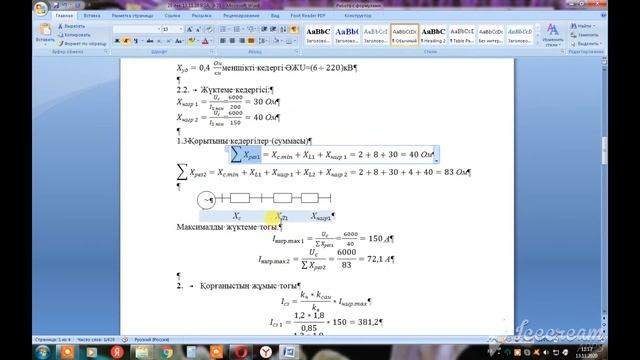
Task: Open Google Chrome from the taskbar
Action: coord(167,352)
